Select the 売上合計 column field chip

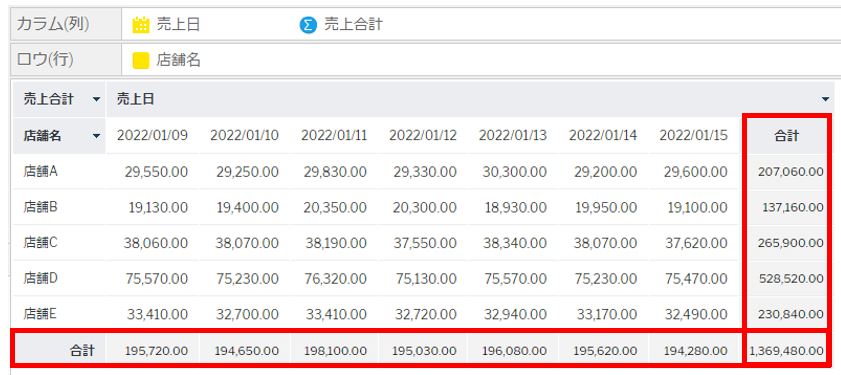pyautogui.click(x=341, y=25)
